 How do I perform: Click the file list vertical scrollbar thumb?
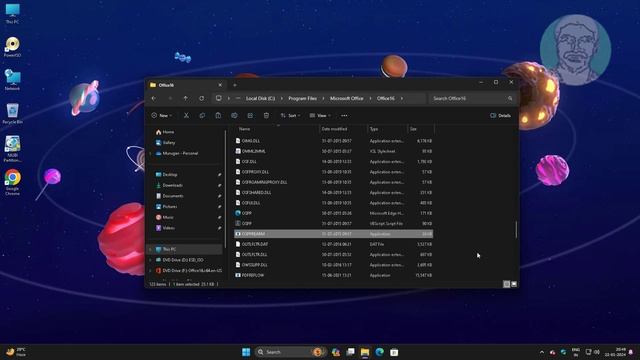coord(516,230)
